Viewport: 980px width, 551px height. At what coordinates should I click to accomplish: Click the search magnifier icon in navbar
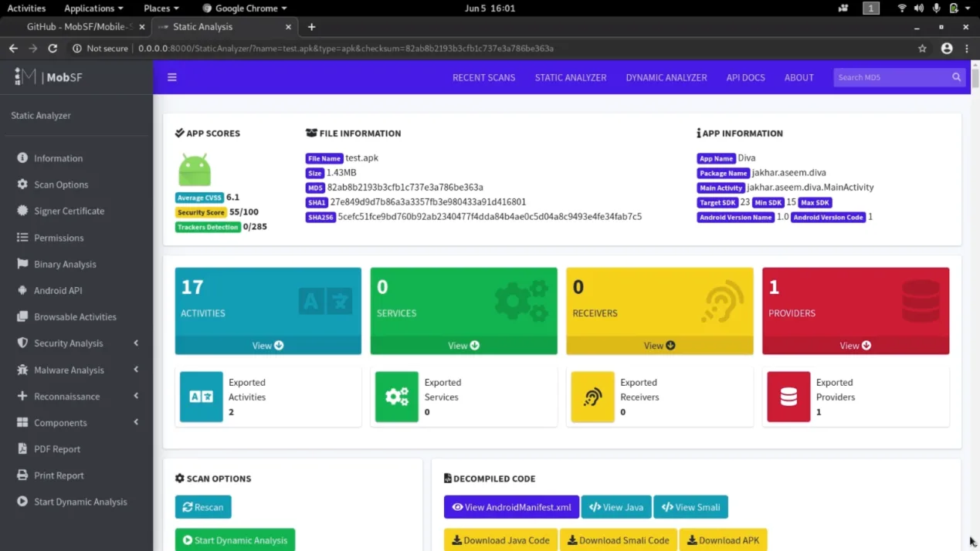pyautogui.click(x=957, y=77)
